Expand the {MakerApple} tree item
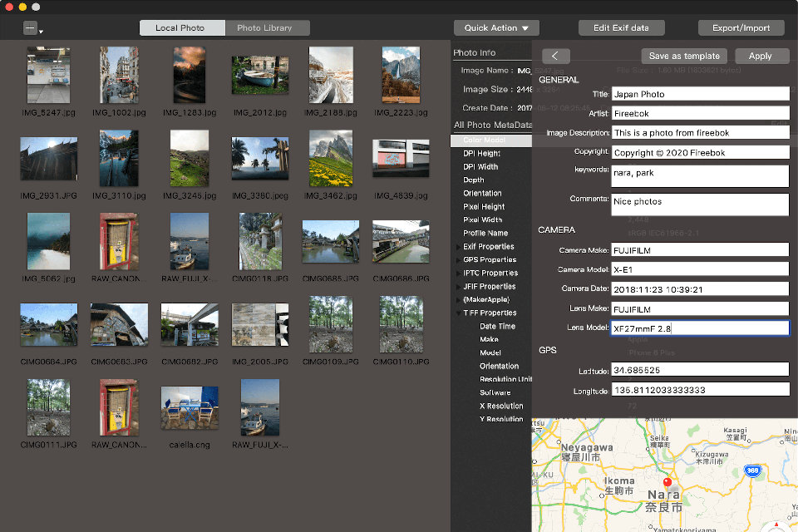798x532 pixels. (x=459, y=299)
